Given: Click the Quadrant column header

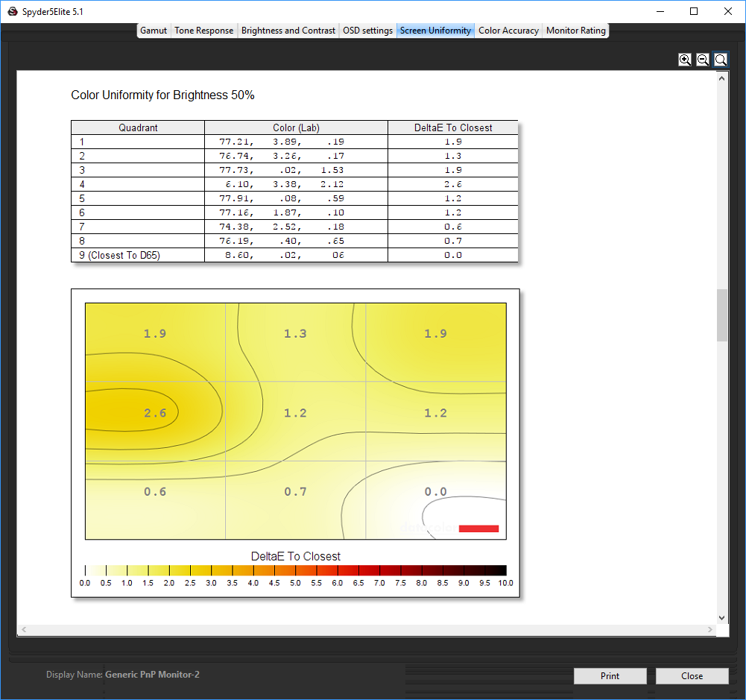Looking at the screenshot, I should point(138,127).
